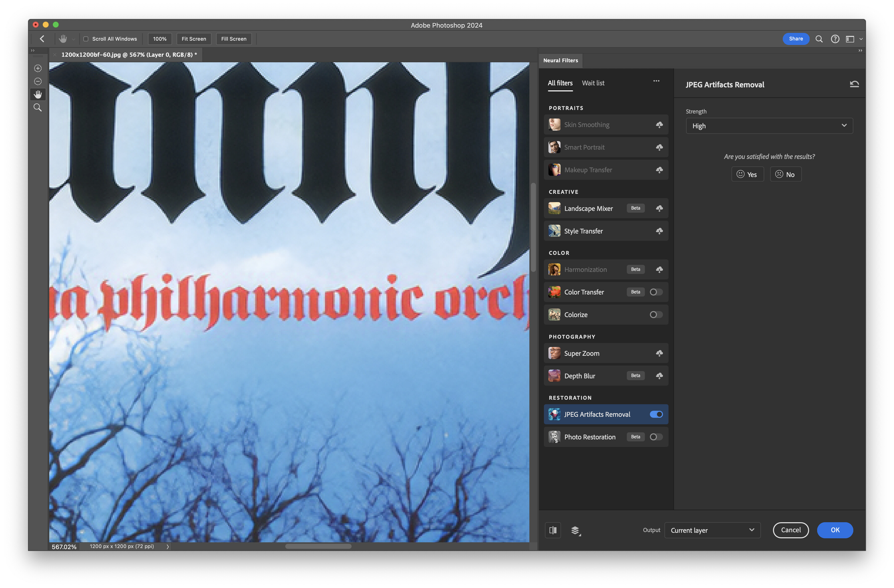Click Cancel in Neural Filters
The image size is (894, 588).
click(790, 530)
